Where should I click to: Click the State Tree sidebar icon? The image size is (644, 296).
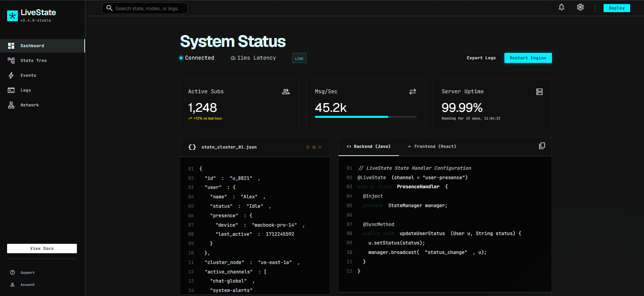(11, 61)
